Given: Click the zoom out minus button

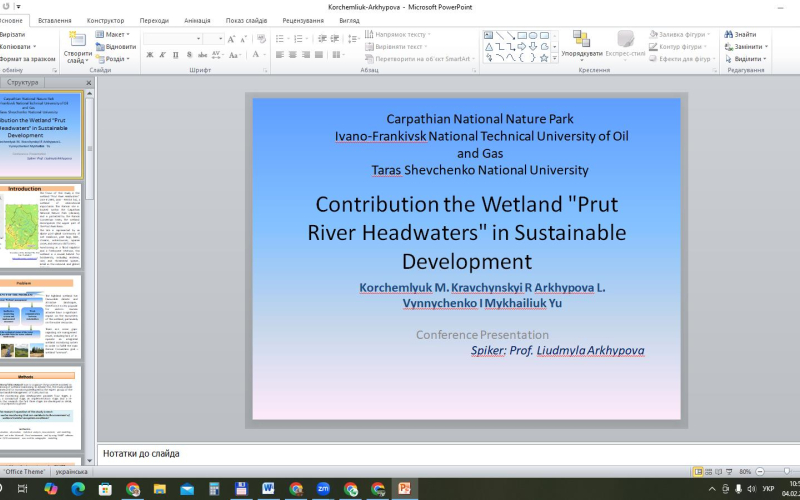Looking at the screenshot, I should click(x=760, y=471).
